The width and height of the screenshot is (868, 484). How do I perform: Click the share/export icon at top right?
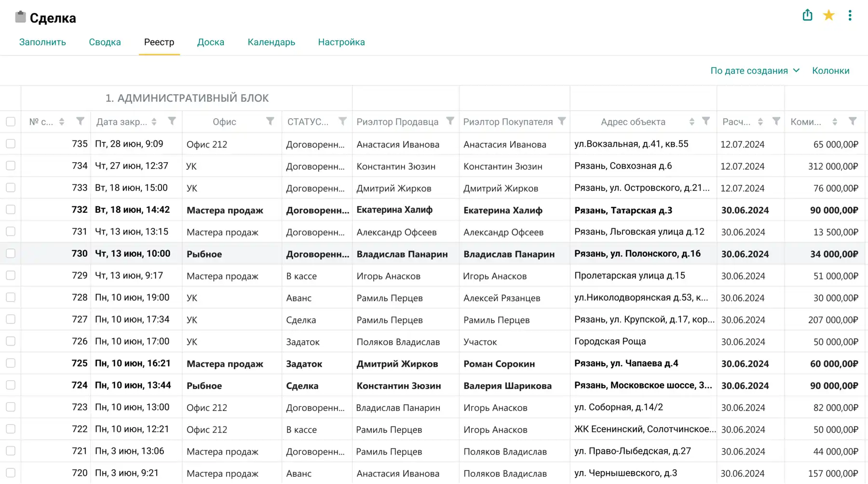(807, 15)
